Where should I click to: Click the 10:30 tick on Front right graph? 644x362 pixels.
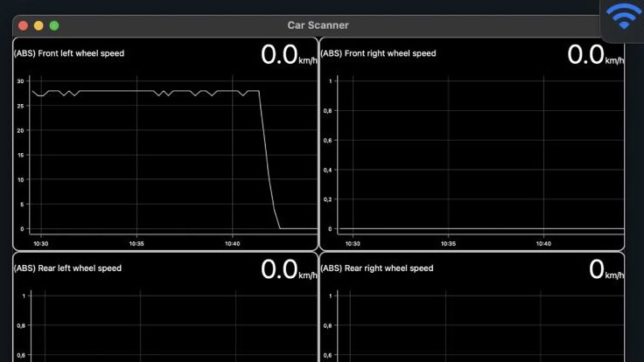click(353, 244)
